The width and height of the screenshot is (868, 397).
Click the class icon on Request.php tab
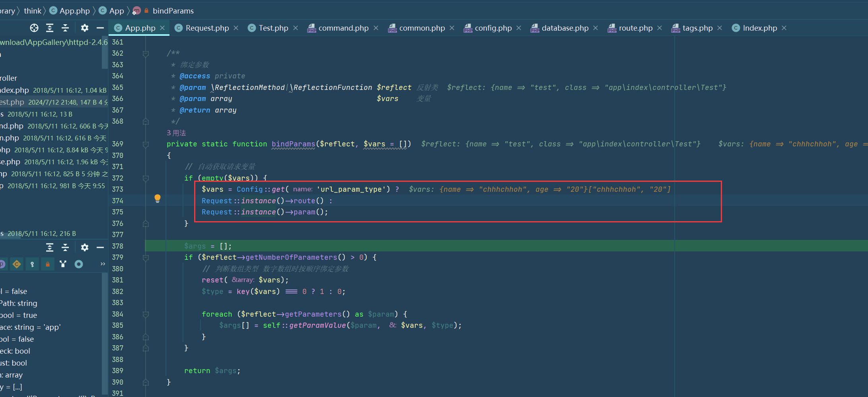coord(179,28)
